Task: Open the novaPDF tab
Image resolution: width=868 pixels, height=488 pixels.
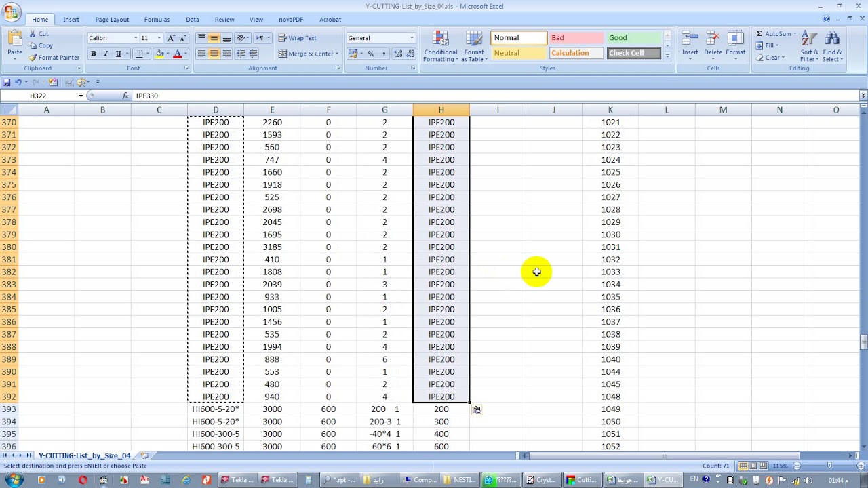Action: point(291,20)
